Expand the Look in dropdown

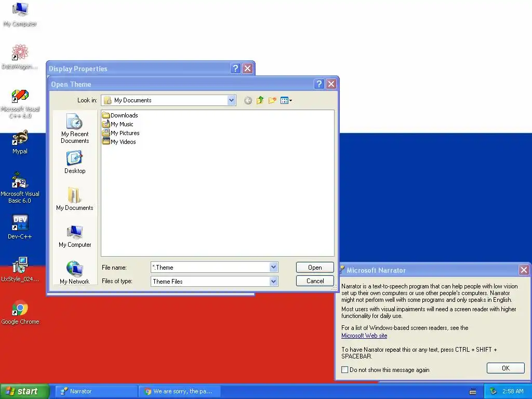(231, 100)
